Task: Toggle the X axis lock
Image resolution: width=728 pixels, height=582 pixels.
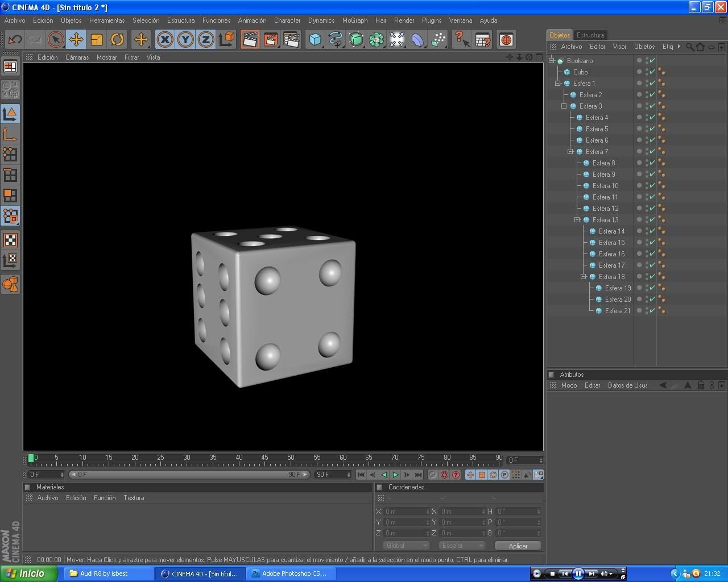Action: click(165, 40)
